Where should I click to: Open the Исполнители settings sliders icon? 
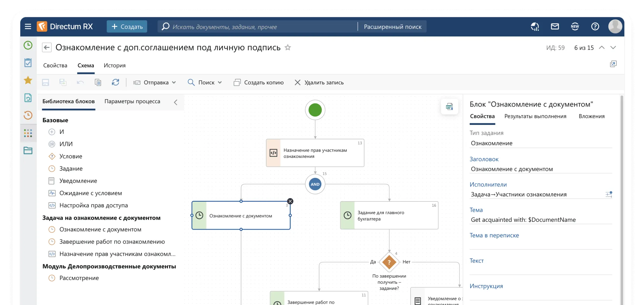point(609,194)
